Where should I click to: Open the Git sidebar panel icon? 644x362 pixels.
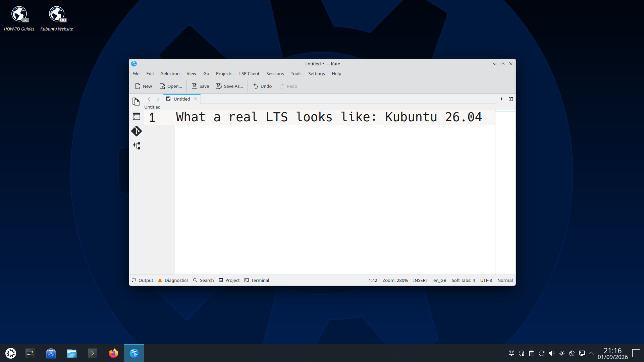pos(136,131)
